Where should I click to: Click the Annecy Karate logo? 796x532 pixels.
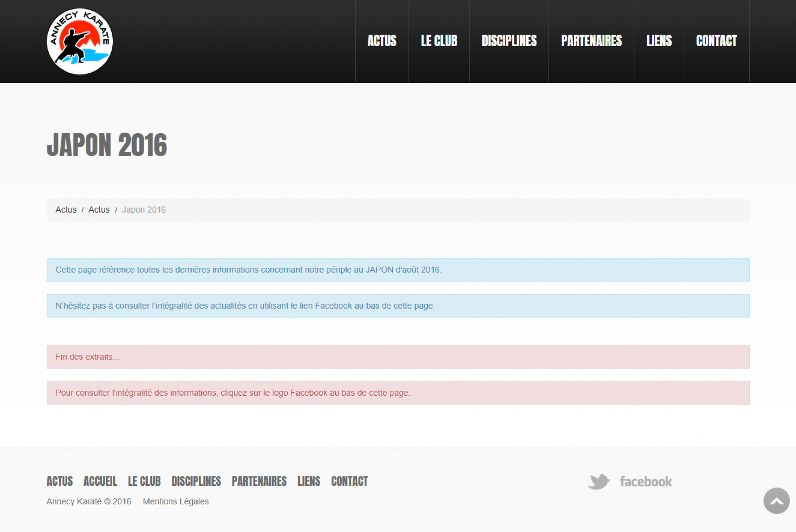pos(80,41)
